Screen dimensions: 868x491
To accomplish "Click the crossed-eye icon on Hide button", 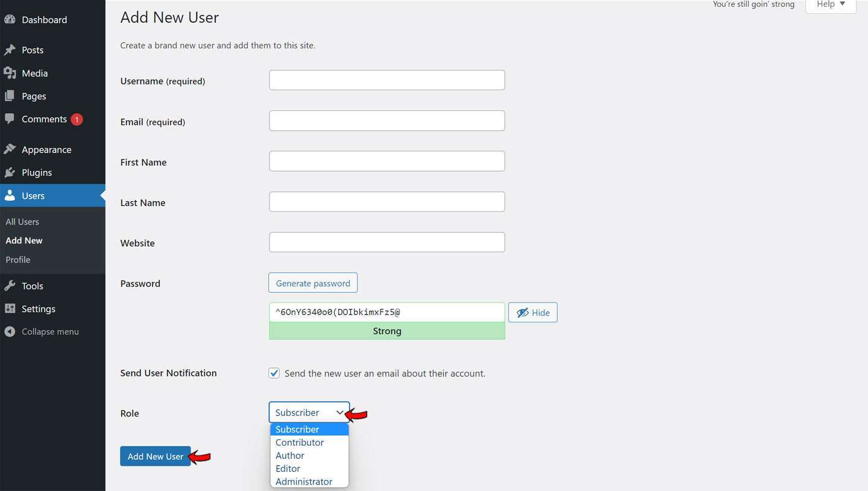I will click(522, 313).
